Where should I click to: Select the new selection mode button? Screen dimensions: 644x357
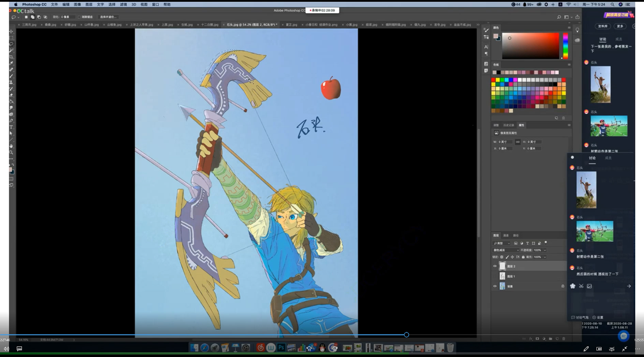pos(26,17)
